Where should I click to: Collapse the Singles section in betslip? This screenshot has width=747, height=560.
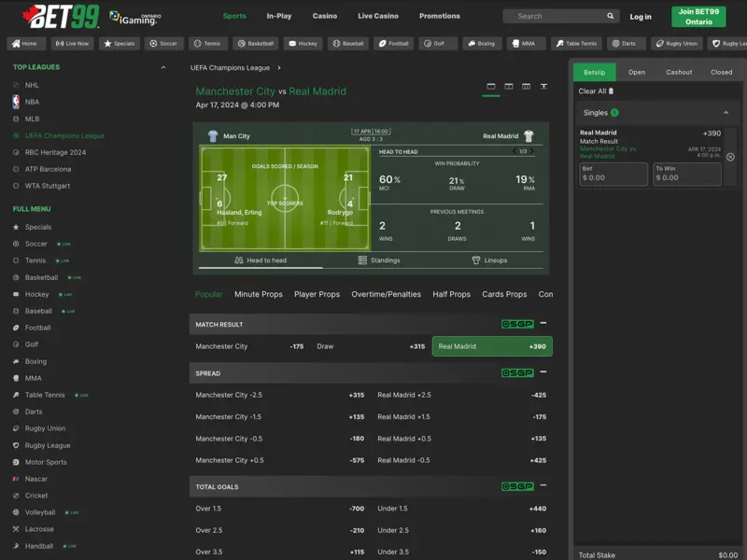(726, 113)
